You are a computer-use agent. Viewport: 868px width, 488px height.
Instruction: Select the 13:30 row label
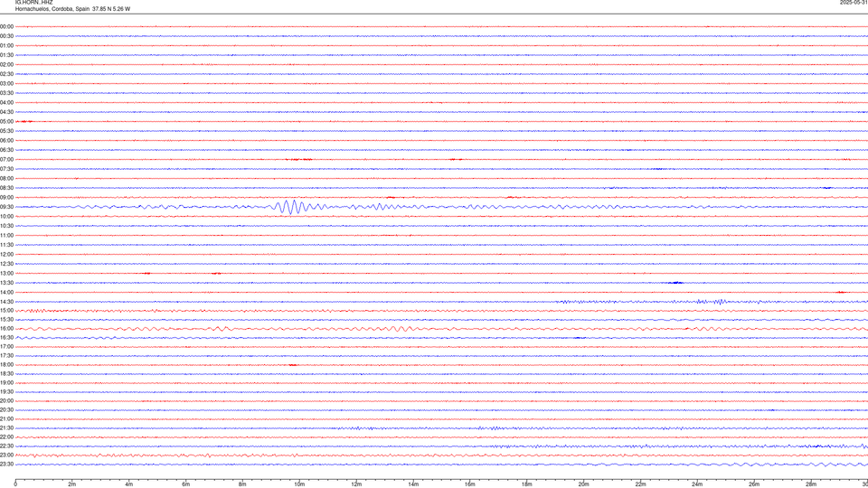click(x=6, y=283)
